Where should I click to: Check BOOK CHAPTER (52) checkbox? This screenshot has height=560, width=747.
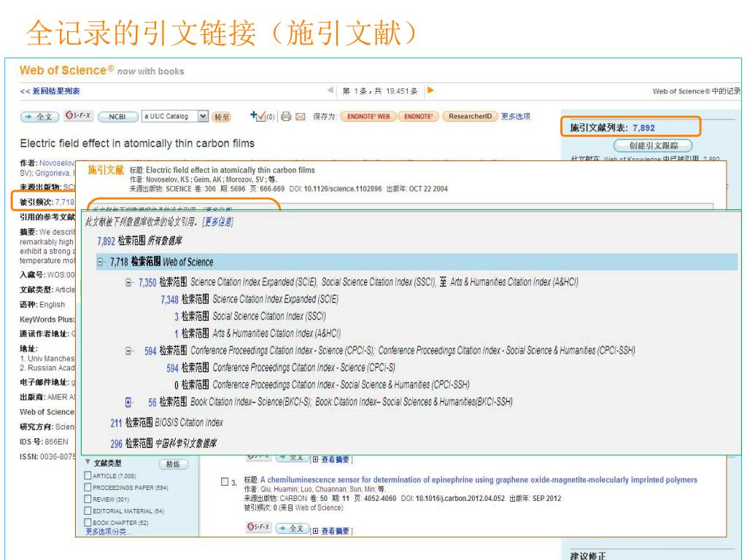pyautogui.click(x=88, y=522)
